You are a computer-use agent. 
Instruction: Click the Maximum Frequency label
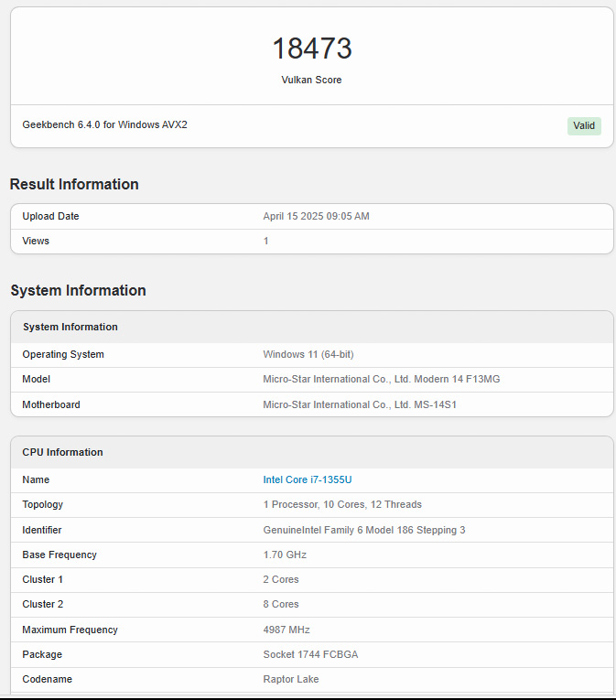click(x=70, y=630)
